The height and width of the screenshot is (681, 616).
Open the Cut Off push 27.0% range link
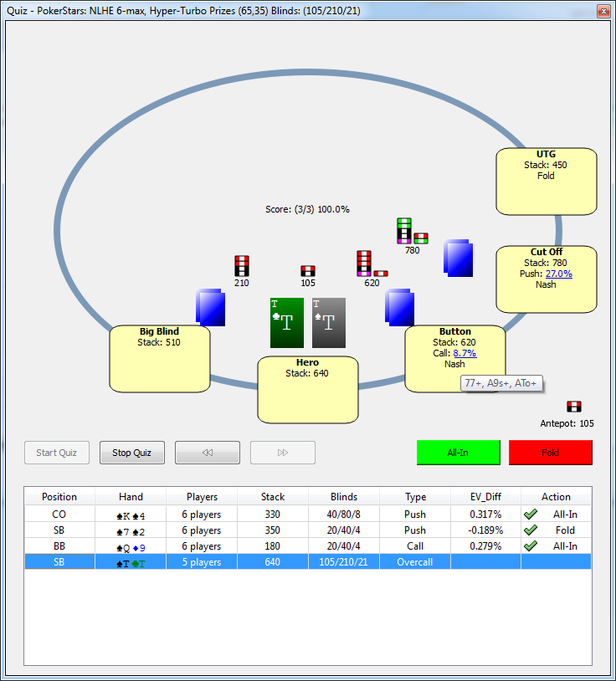point(558,274)
